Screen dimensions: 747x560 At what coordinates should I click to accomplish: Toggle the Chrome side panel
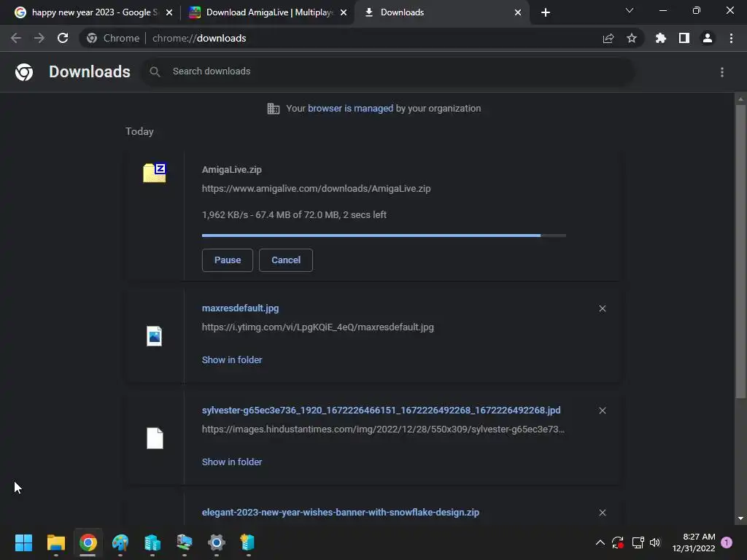[684, 38]
